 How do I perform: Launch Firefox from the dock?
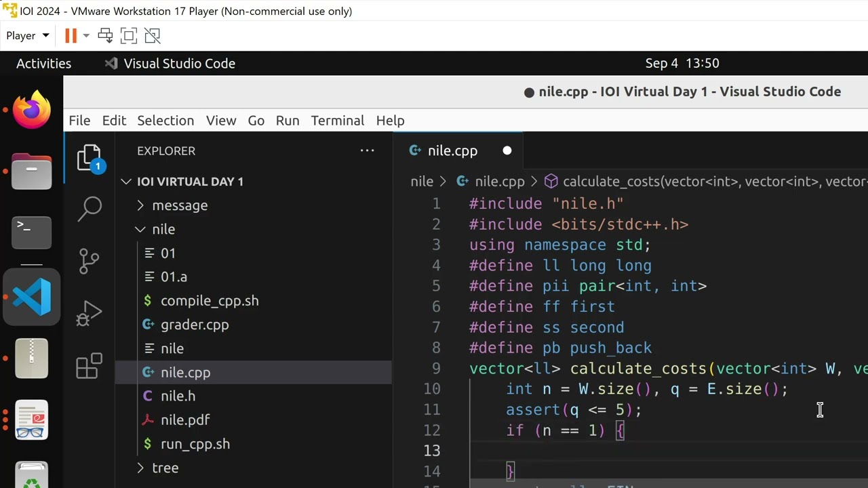click(32, 110)
